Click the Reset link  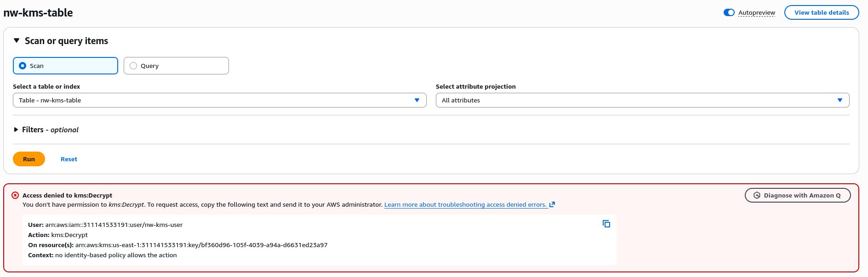click(69, 159)
